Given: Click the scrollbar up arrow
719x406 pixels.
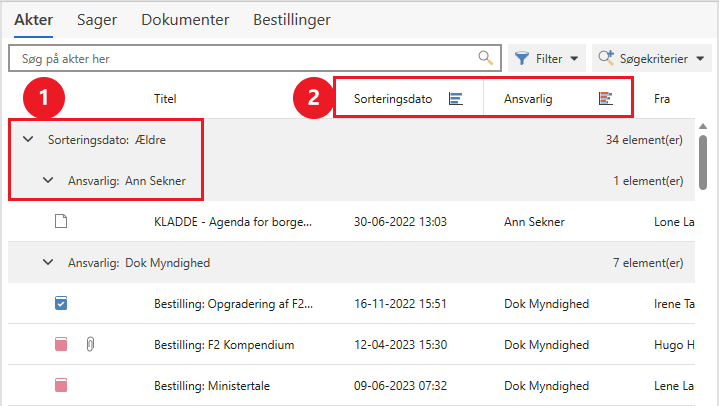Looking at the screenshot, I should [703, 126].
